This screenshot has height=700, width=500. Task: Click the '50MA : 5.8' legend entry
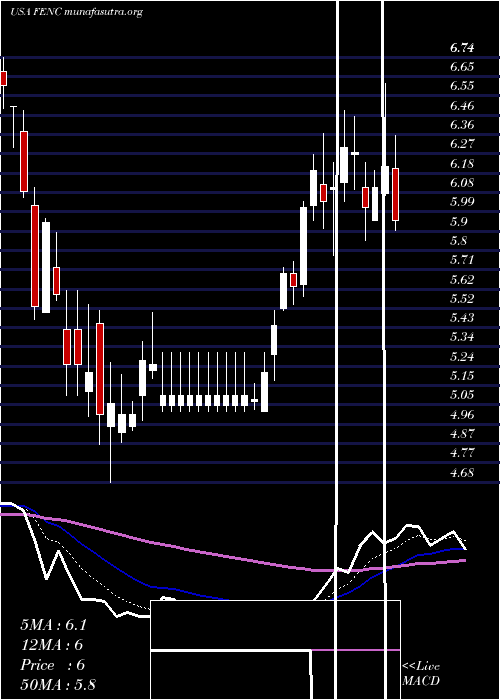(x=58, y=685)
